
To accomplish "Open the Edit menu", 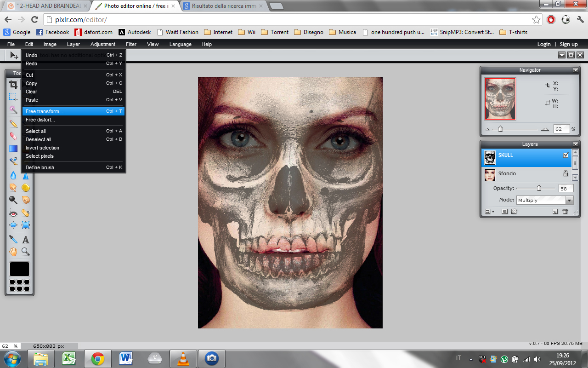I will coord(29,44).
